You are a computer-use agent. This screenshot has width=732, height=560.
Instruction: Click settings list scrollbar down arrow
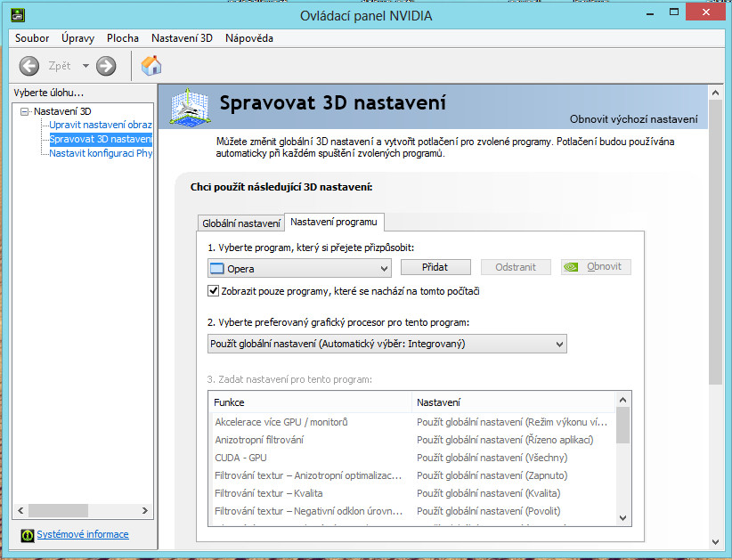coord(622,517)
